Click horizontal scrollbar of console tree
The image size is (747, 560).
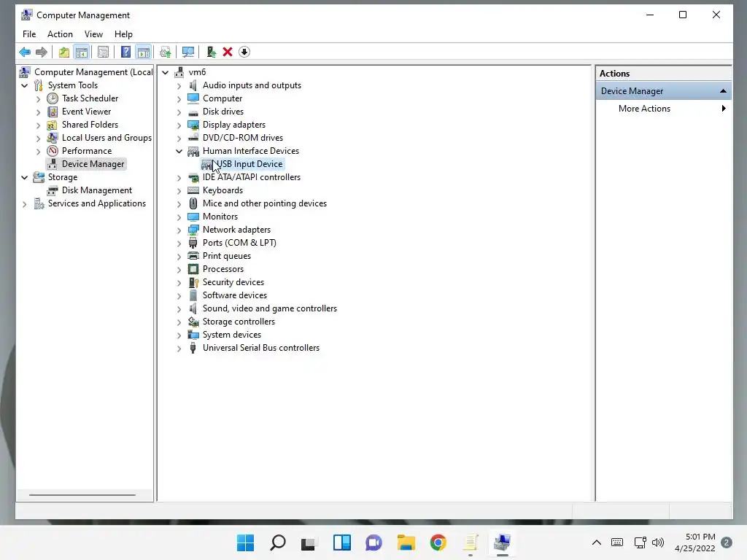[x=82, y=495]
